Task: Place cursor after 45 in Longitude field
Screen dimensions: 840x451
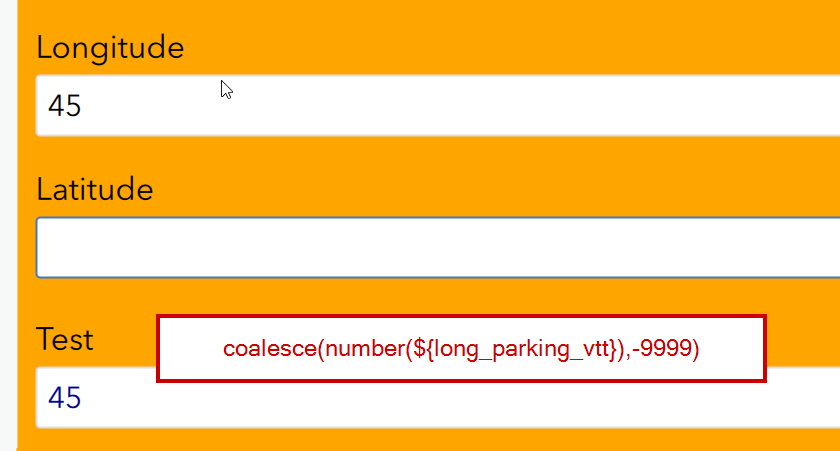Action: 84,106
